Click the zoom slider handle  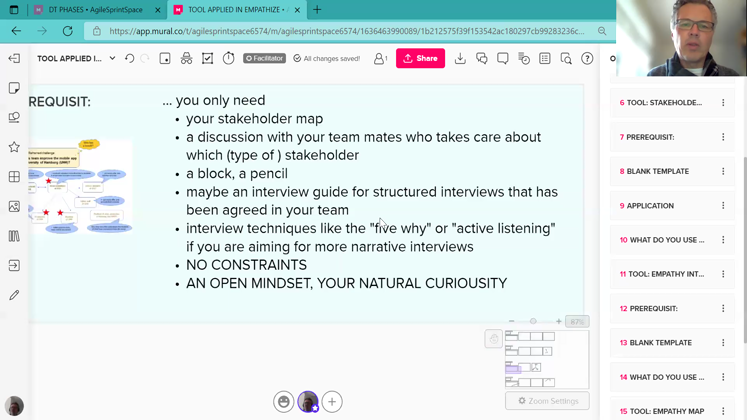(533, 321)
